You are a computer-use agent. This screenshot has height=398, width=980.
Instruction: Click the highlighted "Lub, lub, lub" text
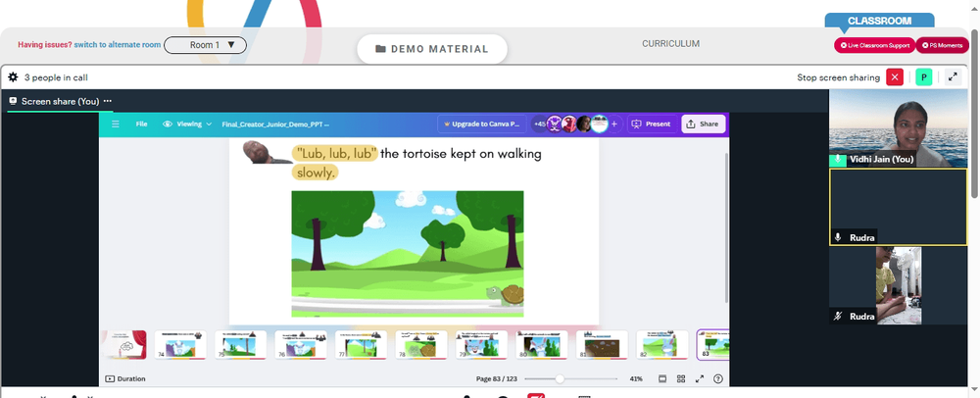335,153
